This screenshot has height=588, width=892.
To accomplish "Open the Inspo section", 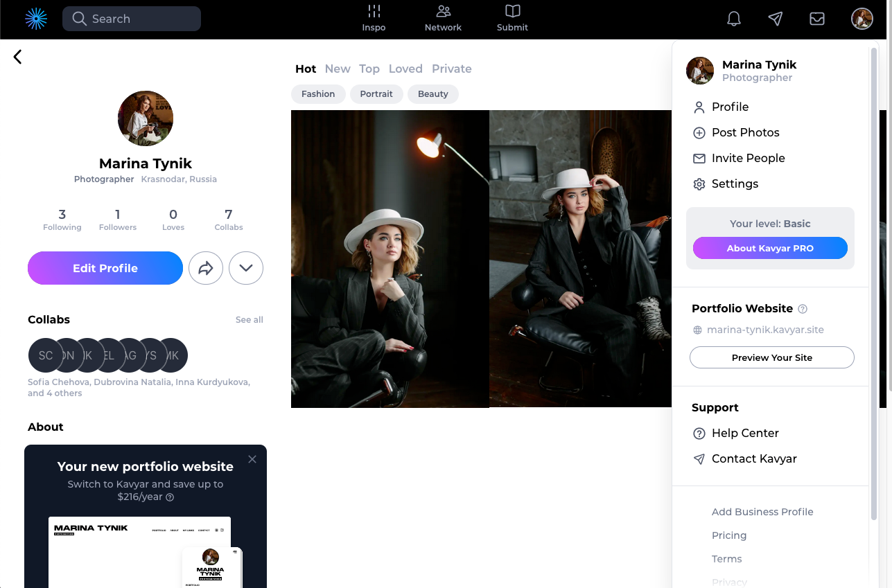I will coord(374,19).
